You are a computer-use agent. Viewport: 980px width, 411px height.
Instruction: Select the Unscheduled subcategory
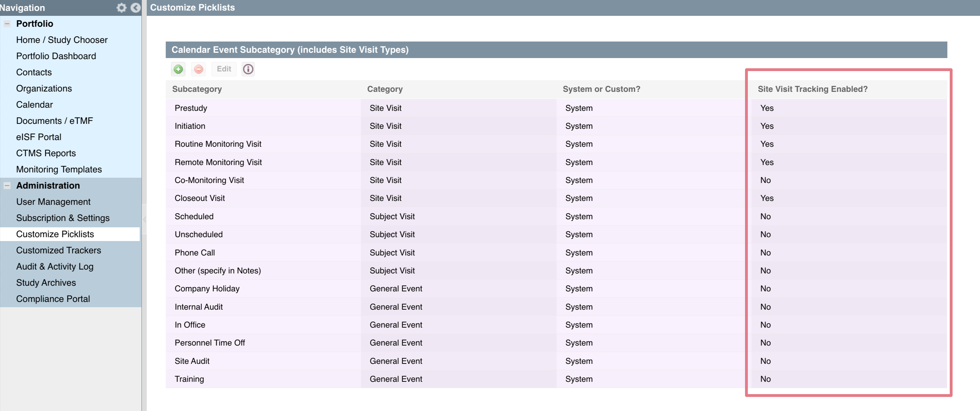pos(199,234)
